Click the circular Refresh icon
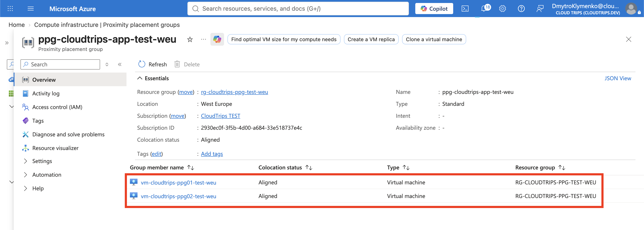 click(x=142, y=64)
